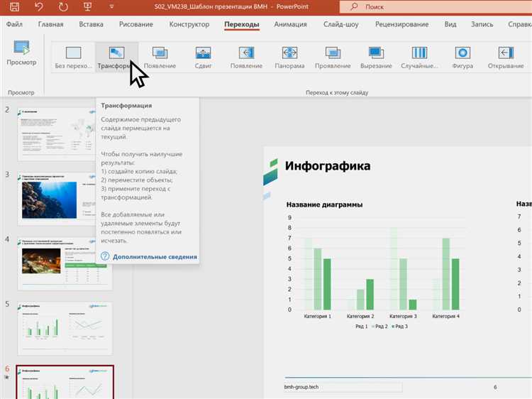Pick the Случайные полосы transition
The height and width of the screenshot is (399, 532).
419,55
